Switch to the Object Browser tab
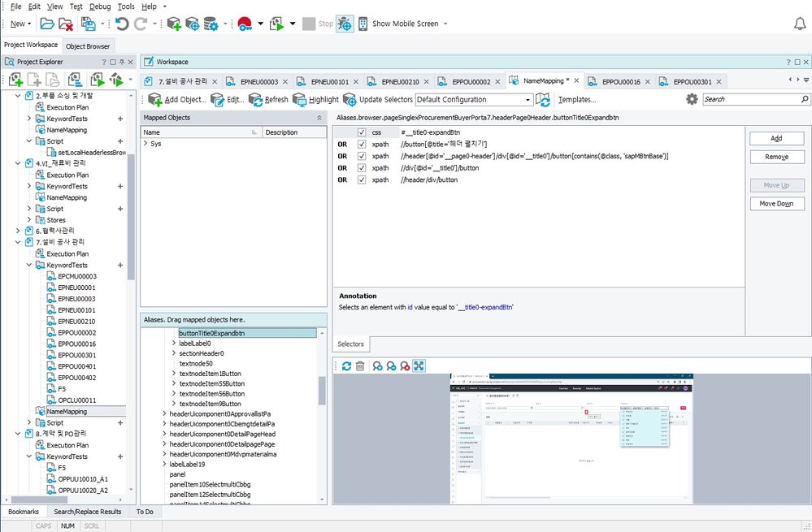812x532 pixels. (88, 45)
